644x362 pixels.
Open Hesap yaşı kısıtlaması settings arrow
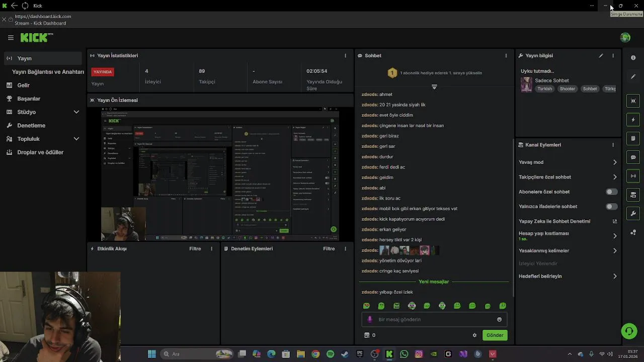tap(615, 236)
